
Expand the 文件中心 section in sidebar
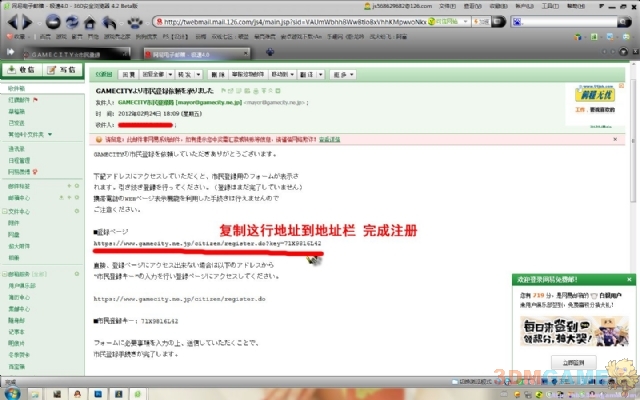coord(22,212)
